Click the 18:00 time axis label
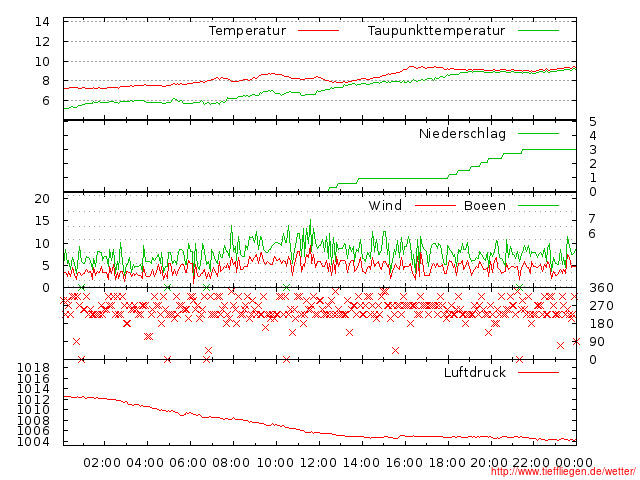 point(447,462)
